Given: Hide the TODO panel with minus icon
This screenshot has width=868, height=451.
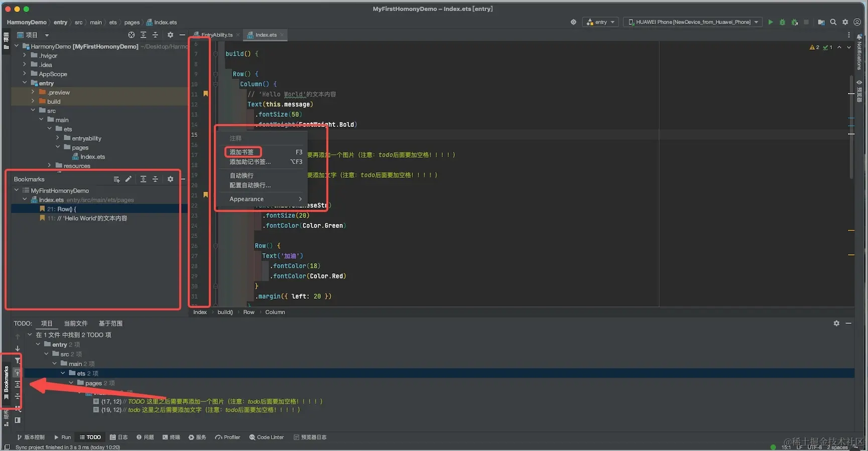Looking at the screenshot, I should coord(848,323).
